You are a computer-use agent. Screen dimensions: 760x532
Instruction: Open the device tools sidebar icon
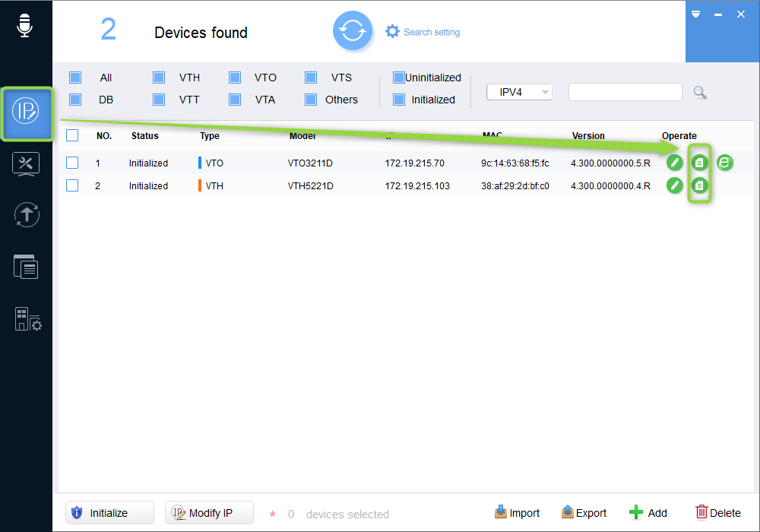pos(26,164)
